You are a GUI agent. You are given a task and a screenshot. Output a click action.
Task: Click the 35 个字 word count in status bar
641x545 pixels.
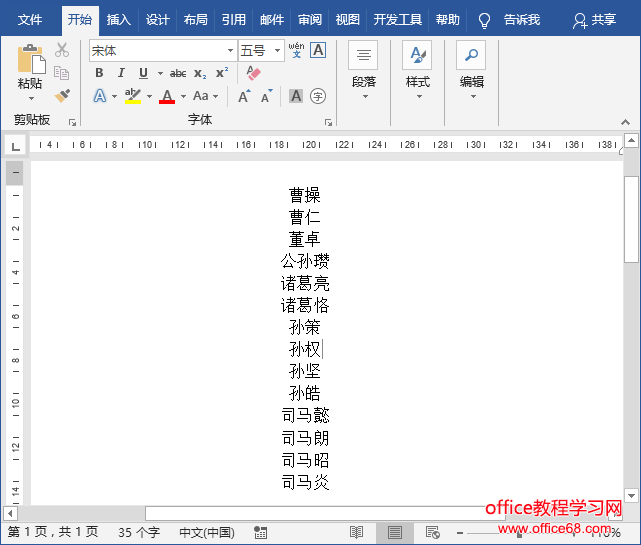pyautogui.click(x=139, y=532)
